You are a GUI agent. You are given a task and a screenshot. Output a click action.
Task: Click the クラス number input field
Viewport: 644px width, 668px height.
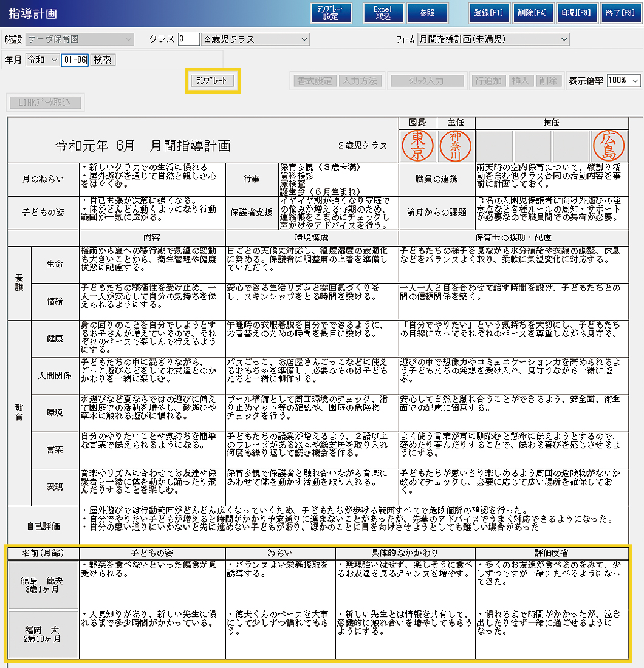click(188, 39)
